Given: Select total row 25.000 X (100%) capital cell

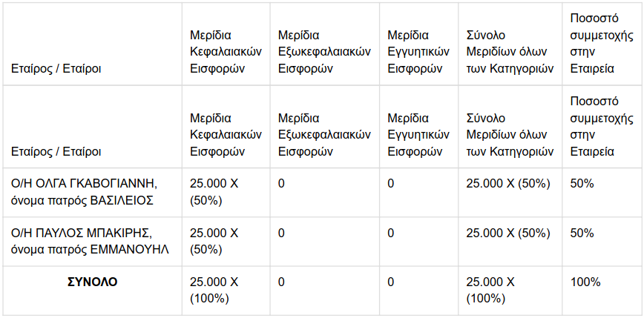Looking at the screenshot, I should tap(226, 291).
